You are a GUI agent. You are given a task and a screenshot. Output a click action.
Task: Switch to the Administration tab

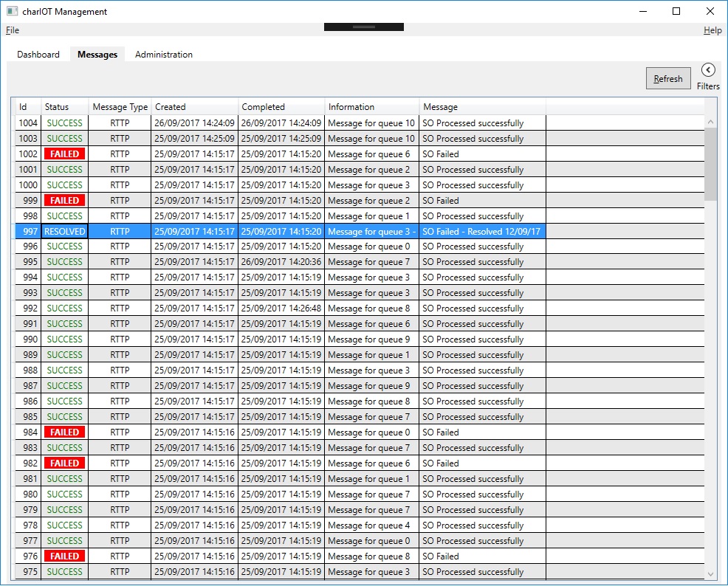point(164,55)
